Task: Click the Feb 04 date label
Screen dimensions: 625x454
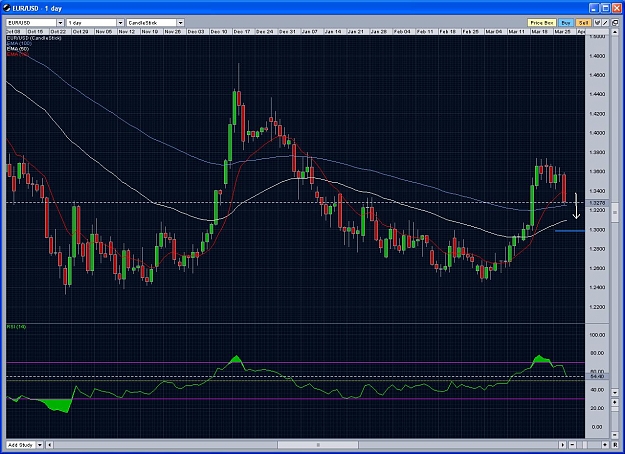Action: pyautogui.click(x=402, y=31)
